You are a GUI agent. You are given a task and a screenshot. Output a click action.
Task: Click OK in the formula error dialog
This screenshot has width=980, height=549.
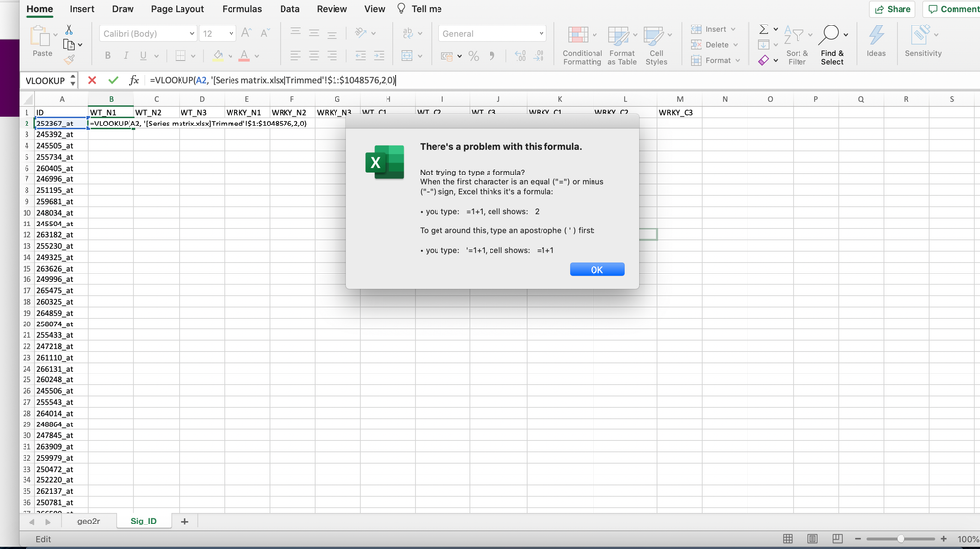pos(596,270)
